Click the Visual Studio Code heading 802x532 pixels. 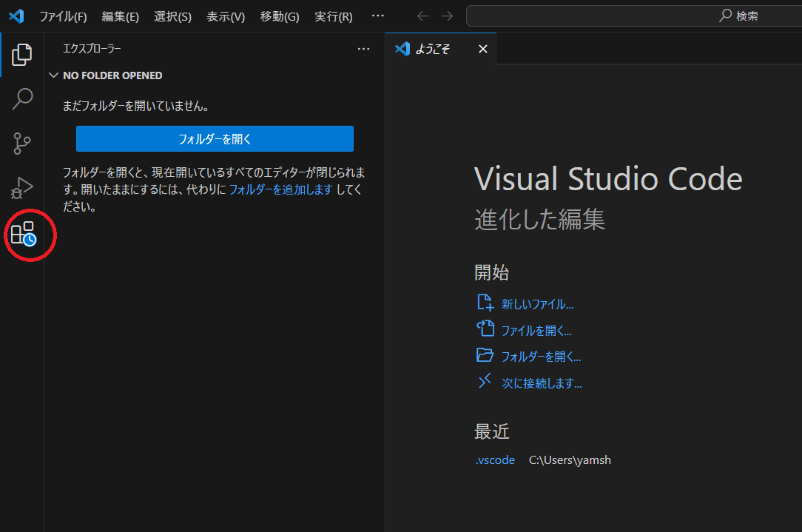click(608, 178)
